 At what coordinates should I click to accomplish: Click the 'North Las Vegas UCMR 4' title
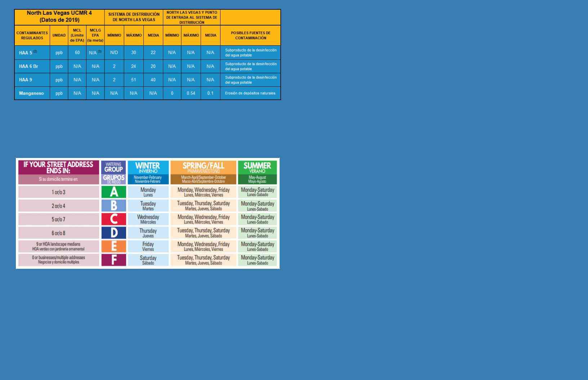point(59,17)
